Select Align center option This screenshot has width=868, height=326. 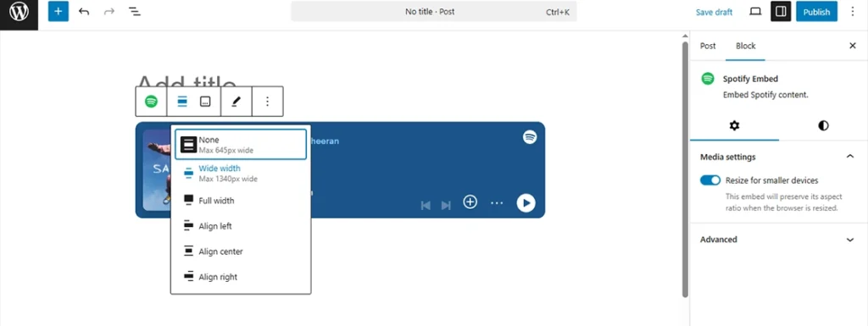(x=241, y=251)
